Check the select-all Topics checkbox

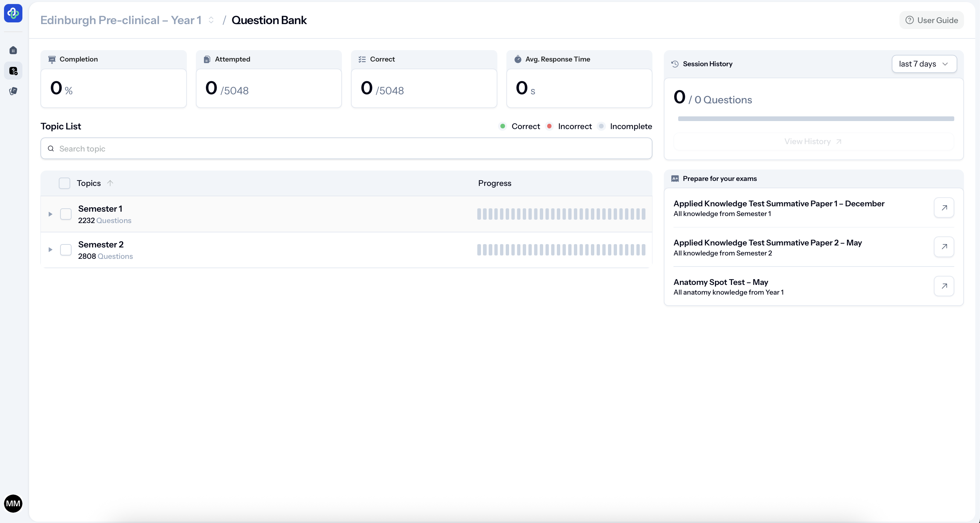pyautogui.click(x=64, y=183)
